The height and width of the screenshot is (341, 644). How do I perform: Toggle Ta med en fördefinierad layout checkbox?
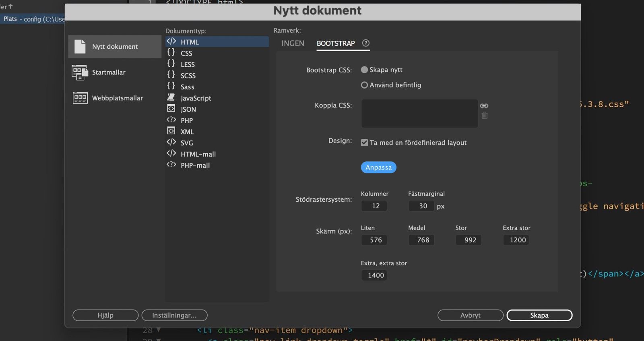click(364, 143)
